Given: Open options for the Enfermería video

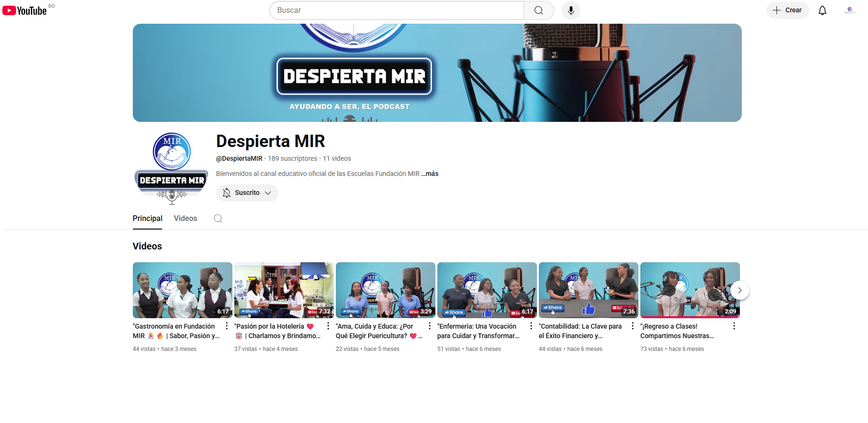Looking at the screenshot, I should tap(531, 326).
